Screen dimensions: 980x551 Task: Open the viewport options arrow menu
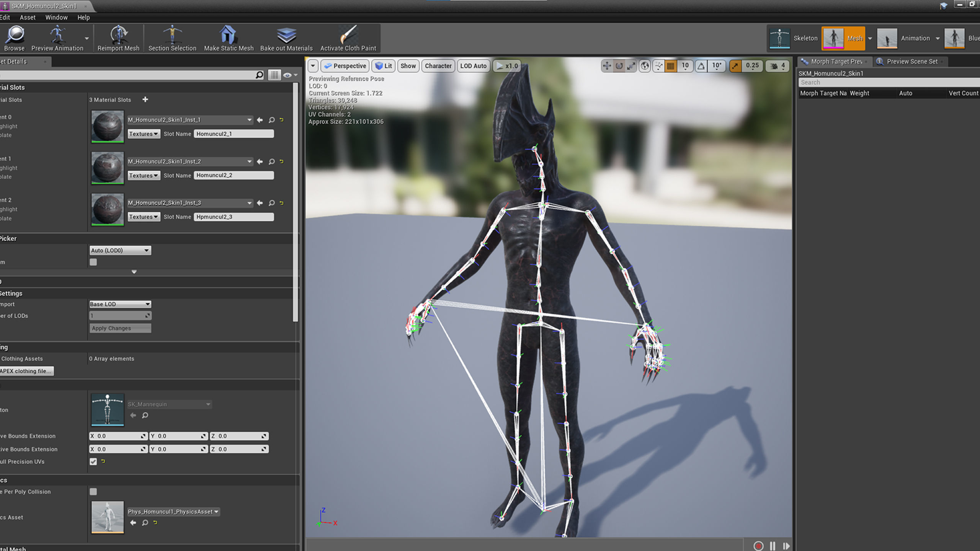coord(313,66)
